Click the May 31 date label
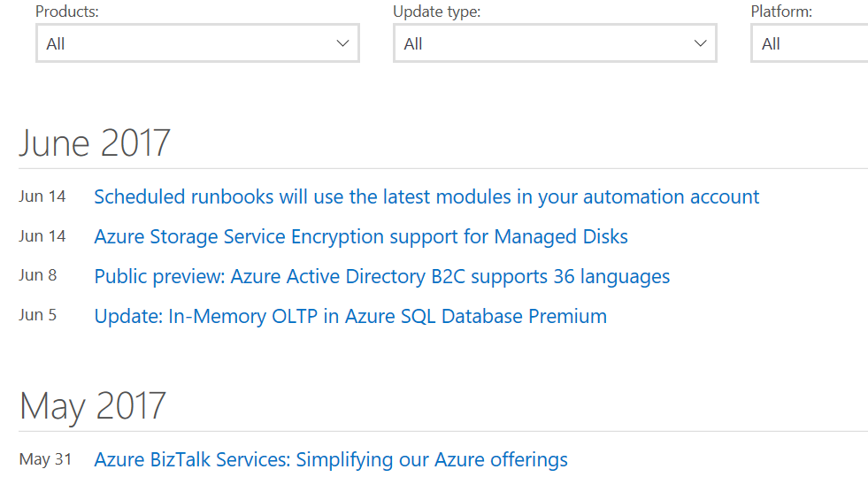The width and height of the screenshot is (868, 477). click(x=46, y=459)
